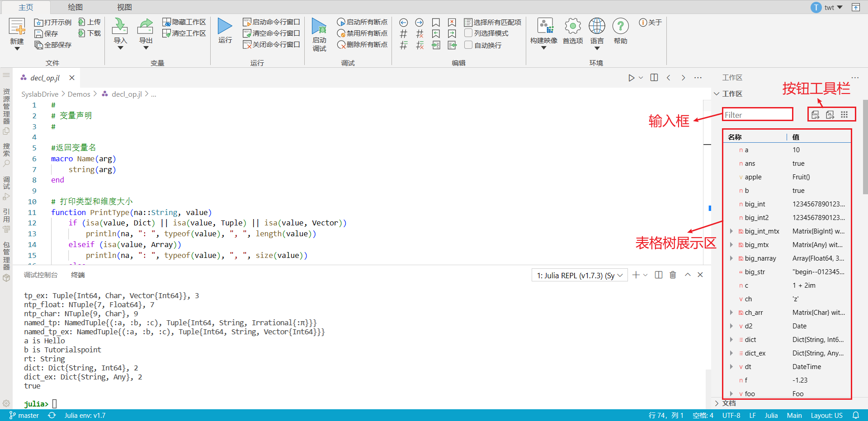
Task: Collapse the 工作区 section chevron
Action: [x=717, y=94]
